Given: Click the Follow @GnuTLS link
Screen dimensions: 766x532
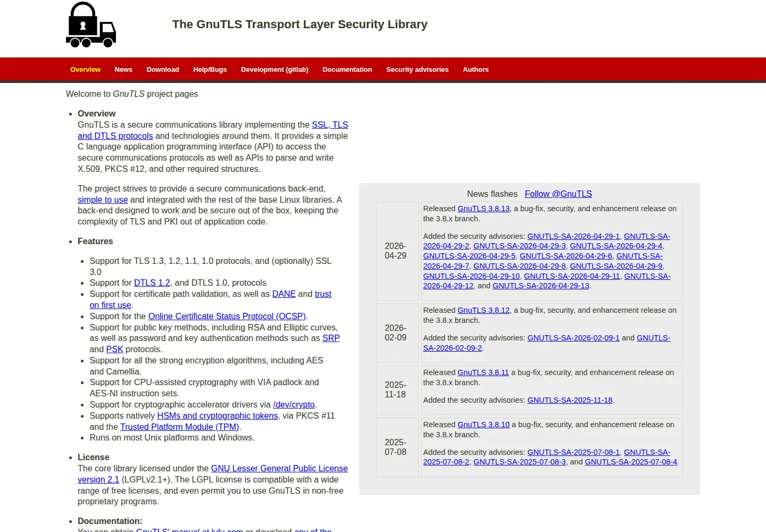Looking at the screenshot, I should coord(559,194).
